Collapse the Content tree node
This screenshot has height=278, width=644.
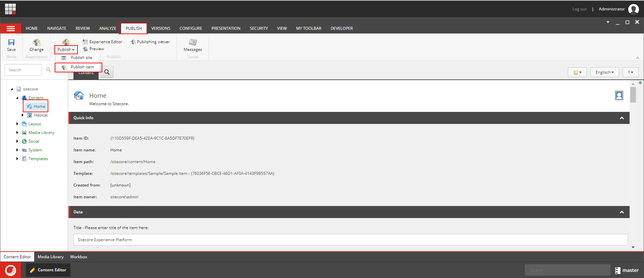17,98
